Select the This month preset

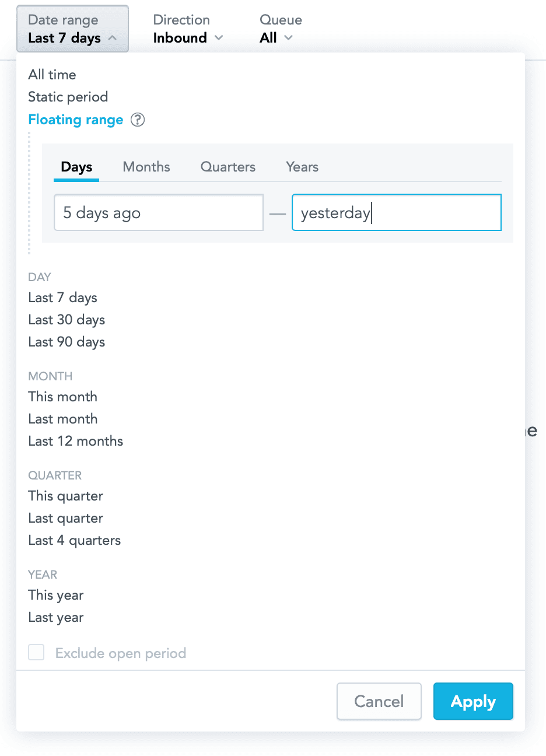tap(62, 397)
